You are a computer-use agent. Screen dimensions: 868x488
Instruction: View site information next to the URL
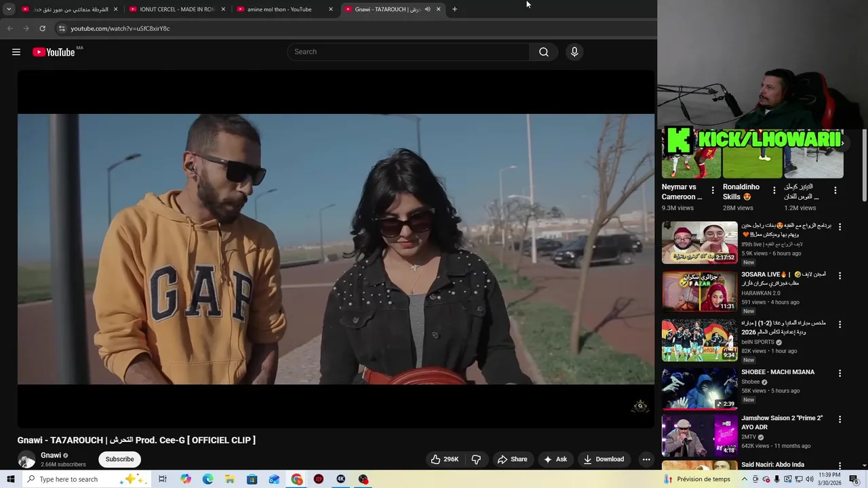pyautogui.click(x=61, y=28)
